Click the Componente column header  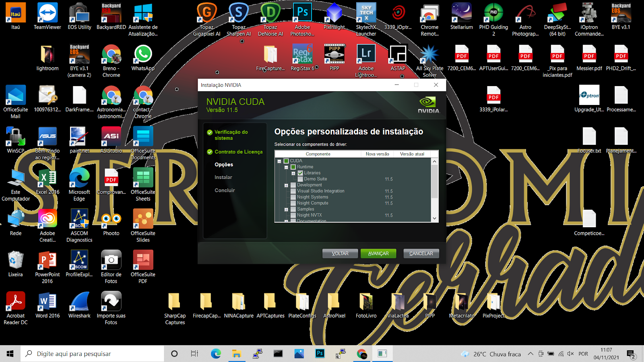pyautogui.click(x=318, y=154)
